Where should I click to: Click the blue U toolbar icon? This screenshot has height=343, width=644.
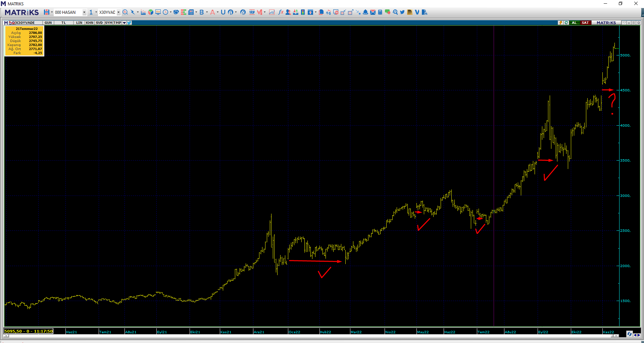[223, 12]
